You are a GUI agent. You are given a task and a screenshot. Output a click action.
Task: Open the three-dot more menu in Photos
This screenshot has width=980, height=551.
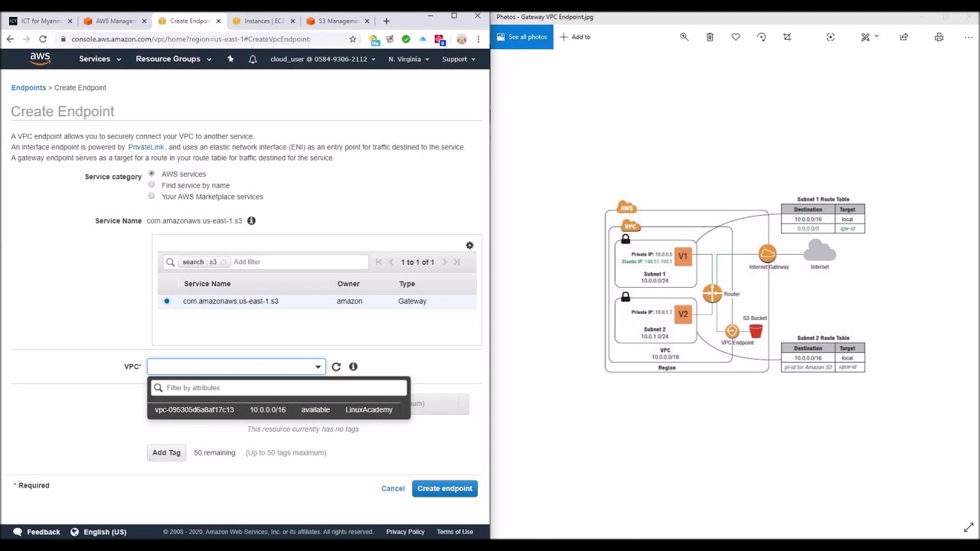point(969,37)
